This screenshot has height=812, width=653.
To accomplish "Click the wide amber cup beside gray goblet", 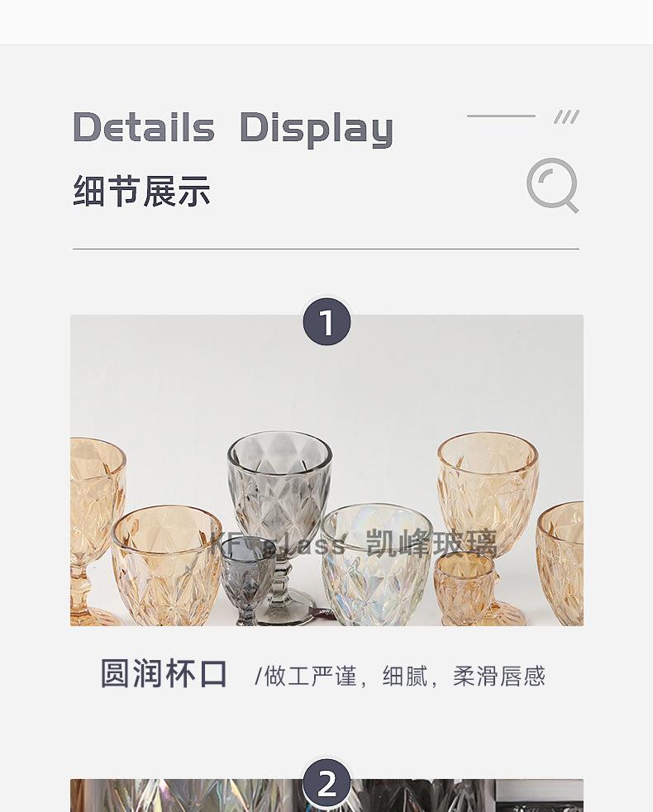I will point(167,566).
